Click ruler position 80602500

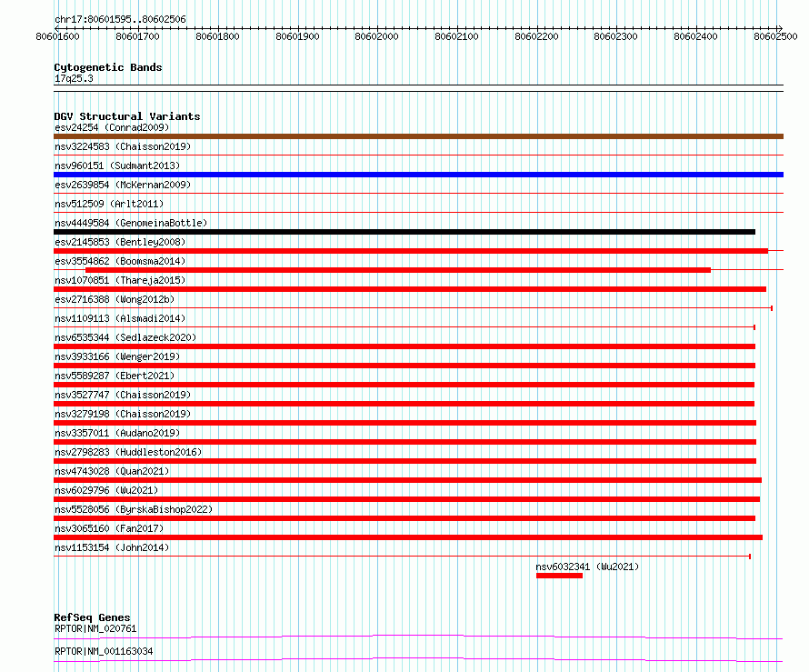775,36
